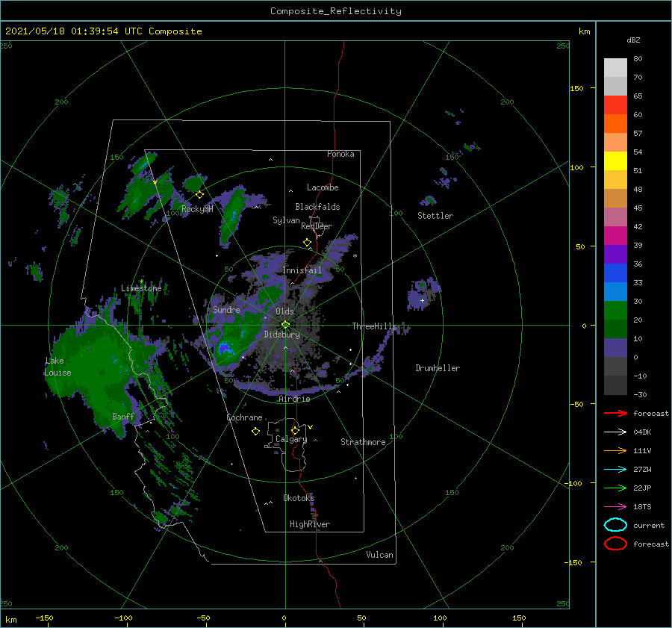Click the Drumheller town label
This screenshot has height=628, width=672.
point(438,368)
